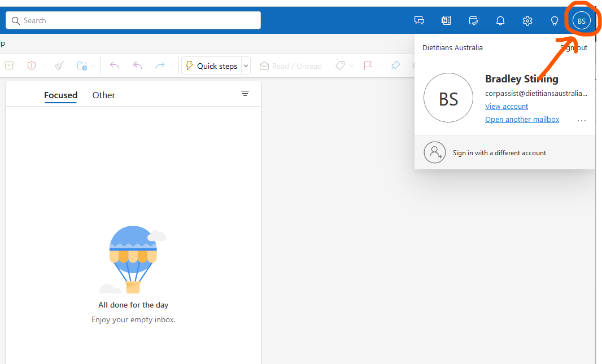This screenshot has height=364, width=602.
Task: Open the Teams chat panel
Action: click(419, 20)
